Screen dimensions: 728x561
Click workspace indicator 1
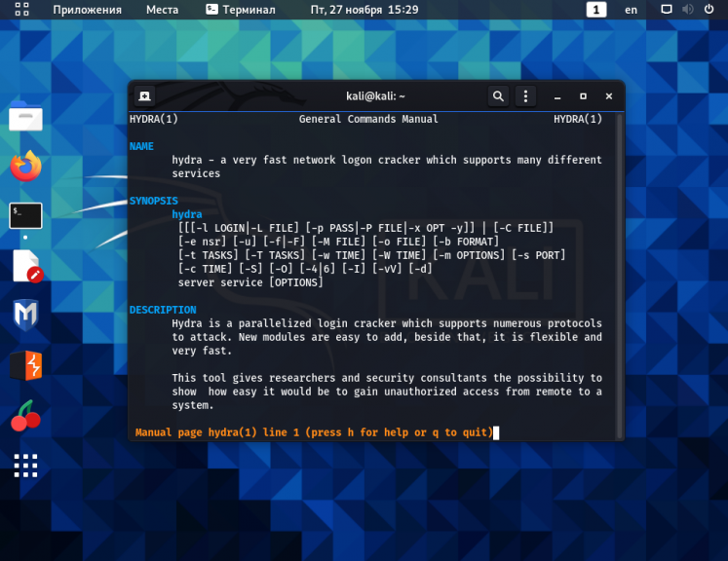596,10
